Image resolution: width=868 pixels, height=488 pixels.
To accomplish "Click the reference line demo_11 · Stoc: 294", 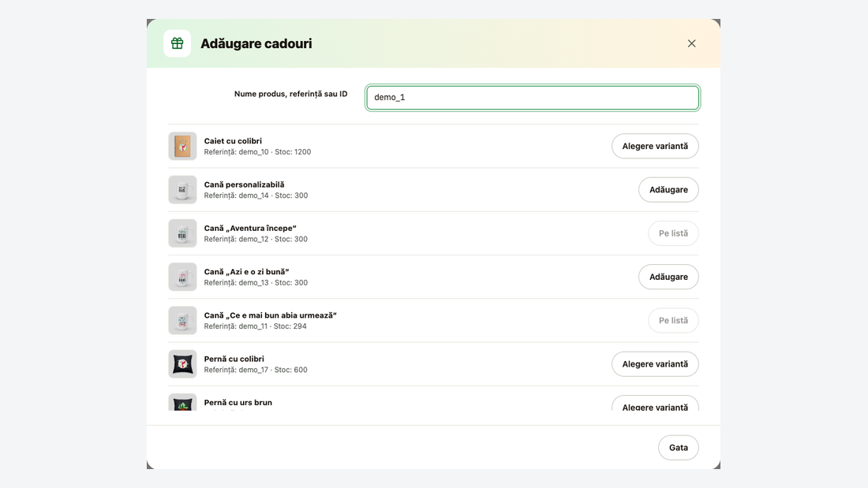I will click(x=255, y=326).
